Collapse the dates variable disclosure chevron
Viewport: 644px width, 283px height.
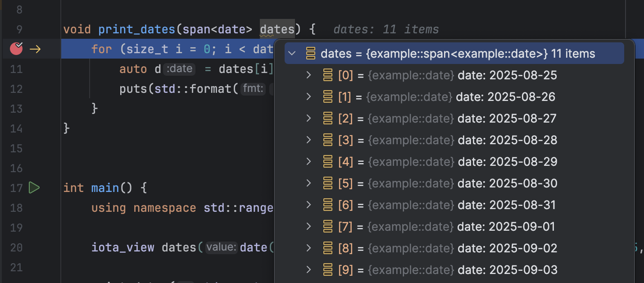292,53
